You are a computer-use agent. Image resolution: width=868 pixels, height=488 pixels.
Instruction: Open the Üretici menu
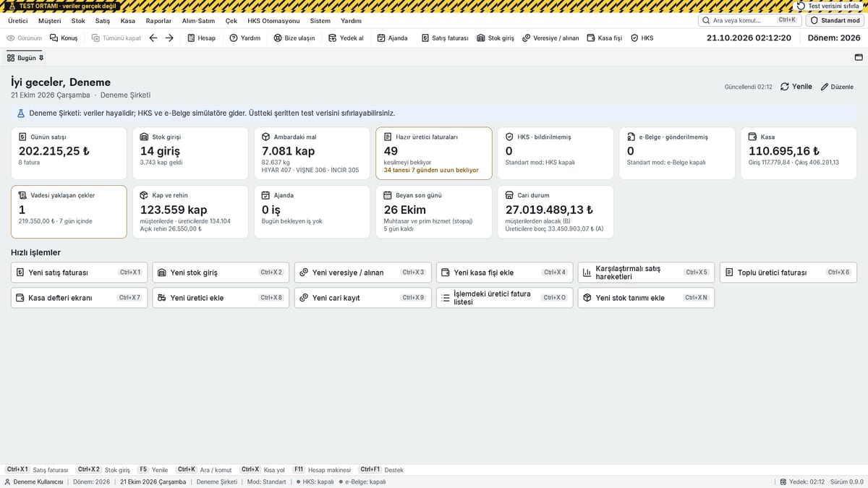18,21
